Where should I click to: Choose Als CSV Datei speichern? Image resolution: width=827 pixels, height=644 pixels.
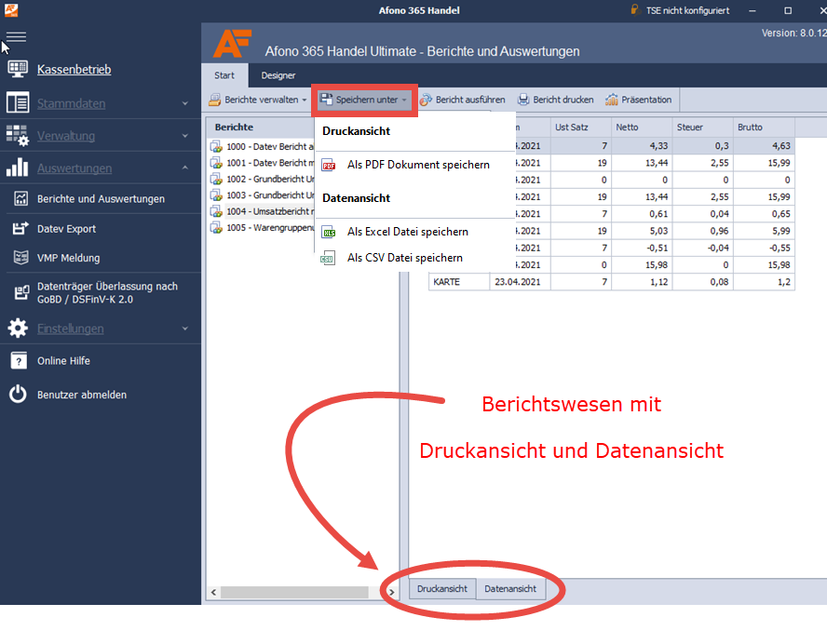[x=404, y=258]
